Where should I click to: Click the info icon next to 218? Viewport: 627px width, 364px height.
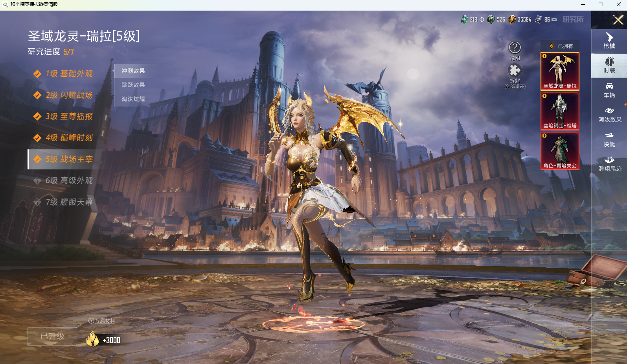tap(482, 19)
